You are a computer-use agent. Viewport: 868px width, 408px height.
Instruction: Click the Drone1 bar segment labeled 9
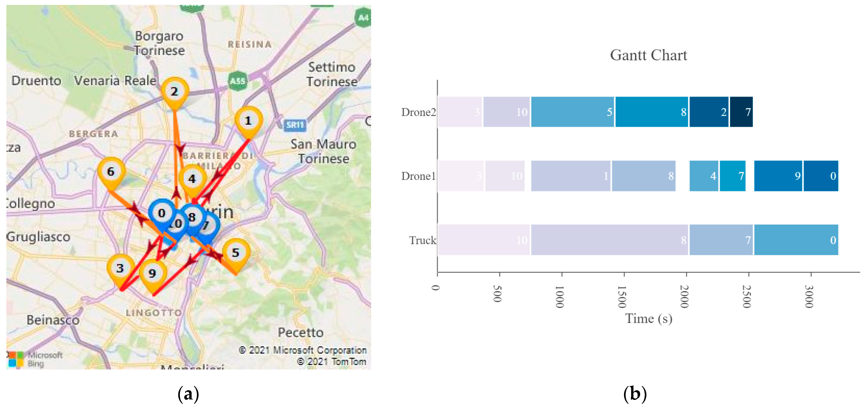778,176
